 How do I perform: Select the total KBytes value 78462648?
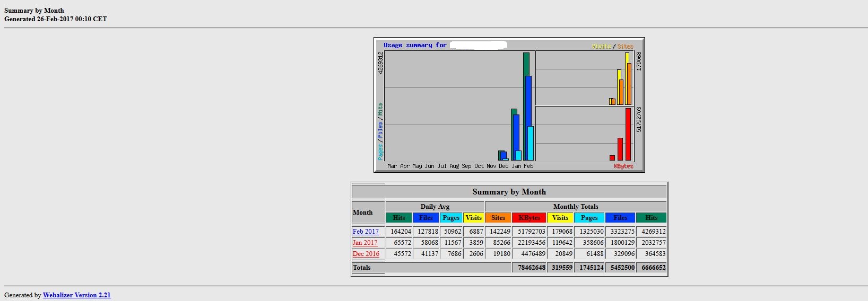(532, 268)
